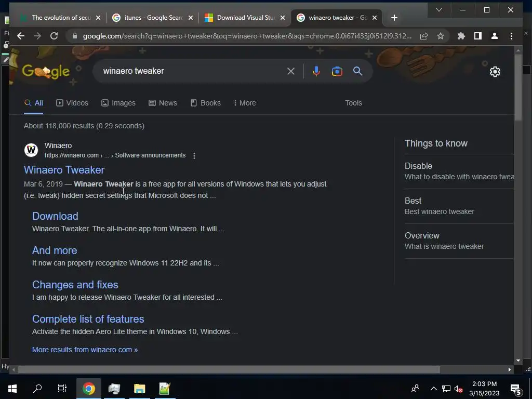
Task: Open search Tools options
Action: coord(353,103)
